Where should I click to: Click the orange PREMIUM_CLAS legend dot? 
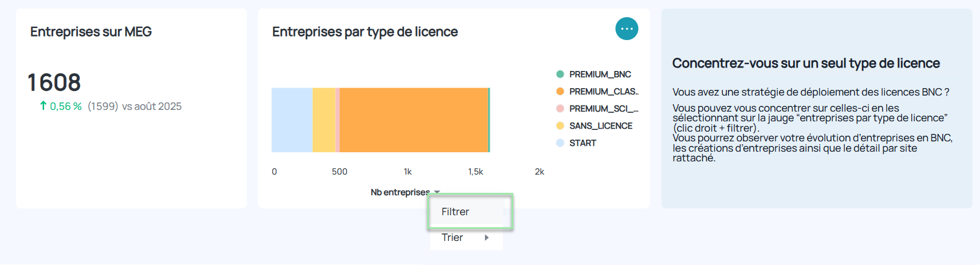pyautogui.click(x=560, y=92)
